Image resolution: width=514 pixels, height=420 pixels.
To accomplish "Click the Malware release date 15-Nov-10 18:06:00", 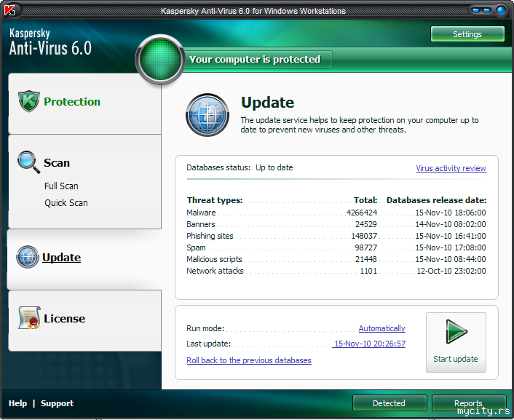I will click(451, 213).
